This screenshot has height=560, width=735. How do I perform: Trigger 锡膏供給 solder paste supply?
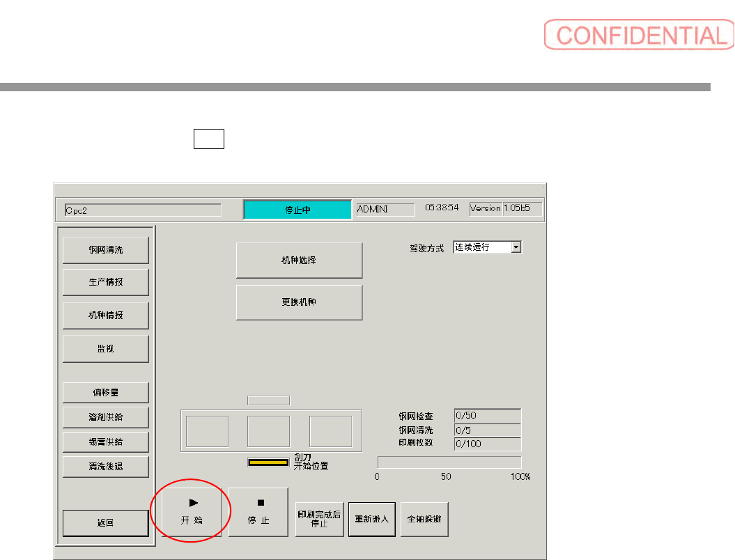tap(106, 442)
